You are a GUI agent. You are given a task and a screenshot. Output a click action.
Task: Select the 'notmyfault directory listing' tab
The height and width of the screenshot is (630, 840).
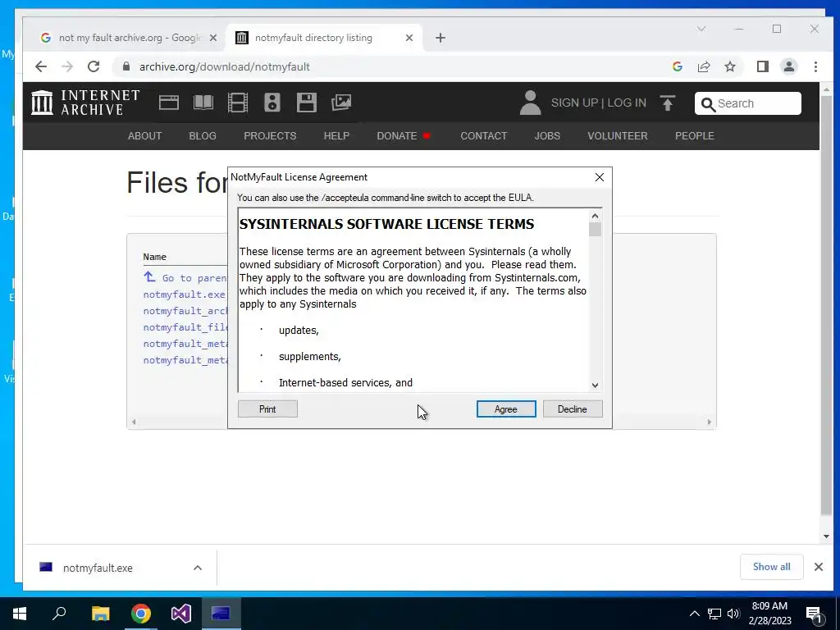pyautogui.click(x=325, y=38)
